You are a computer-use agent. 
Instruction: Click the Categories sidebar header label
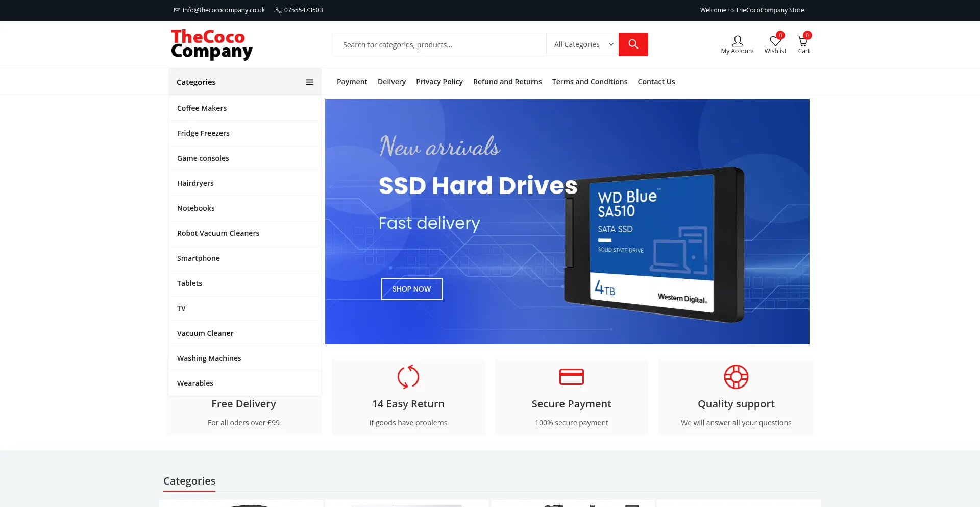[x=196, y=82]
